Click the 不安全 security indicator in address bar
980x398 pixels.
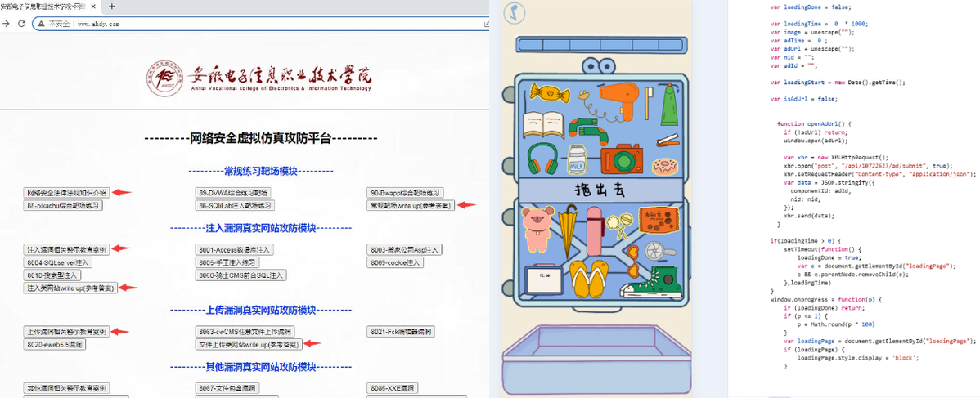[x=54, y=24]
